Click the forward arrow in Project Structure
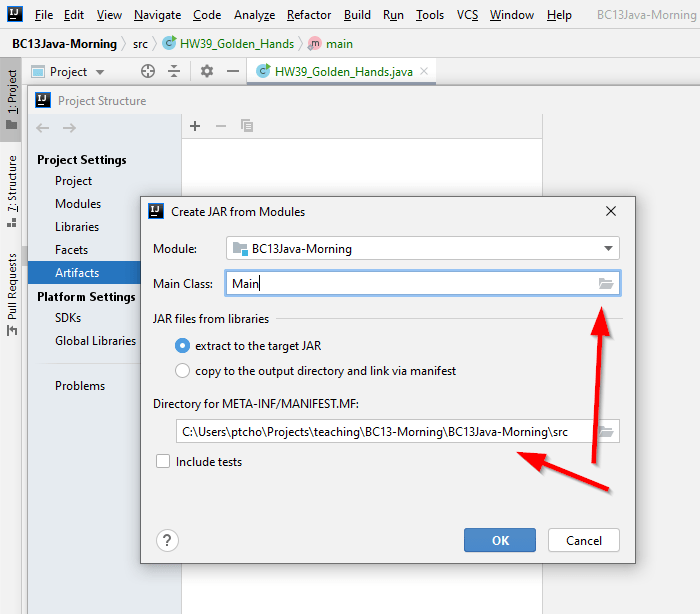This screenshot has height=614, width=700. coord(69,128)
